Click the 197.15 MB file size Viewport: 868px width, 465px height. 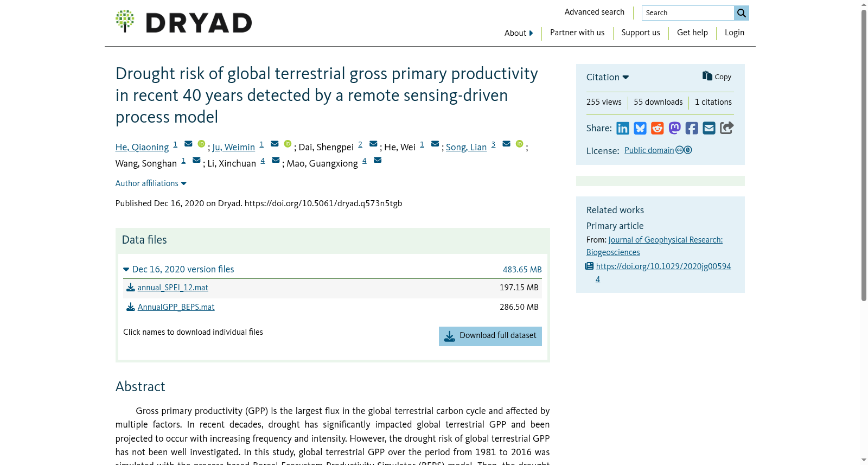[x=519, y=288]
